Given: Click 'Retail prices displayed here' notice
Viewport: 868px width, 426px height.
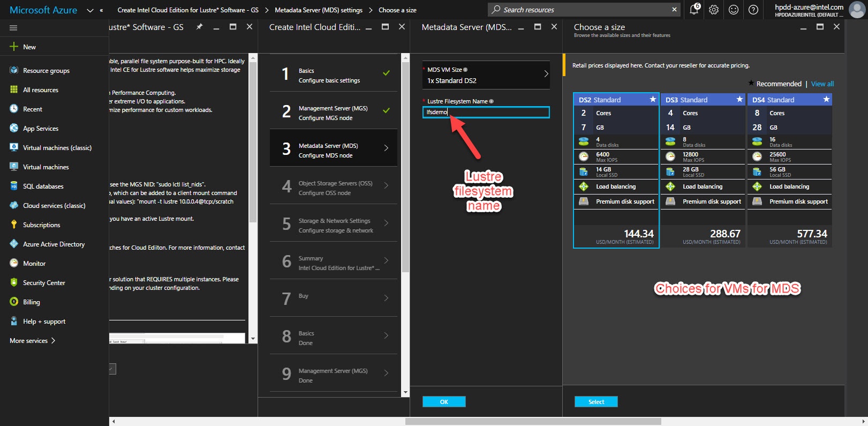Looking at the screenshot, I should click(661, 65).
